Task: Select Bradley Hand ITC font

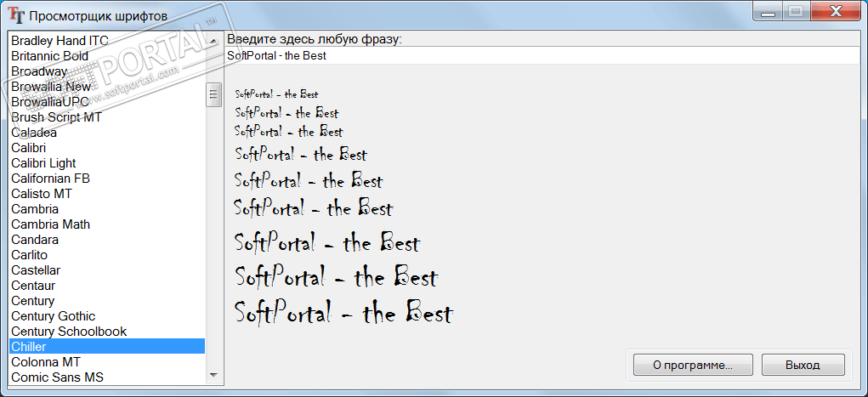Action: click(107, 41)
